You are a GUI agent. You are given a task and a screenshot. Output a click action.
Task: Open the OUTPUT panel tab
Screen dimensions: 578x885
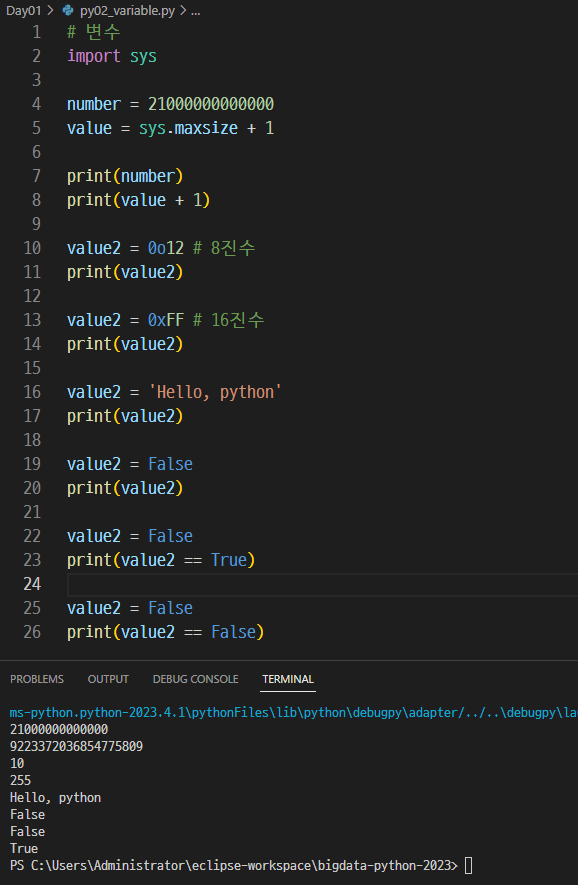tap(108, 679)
